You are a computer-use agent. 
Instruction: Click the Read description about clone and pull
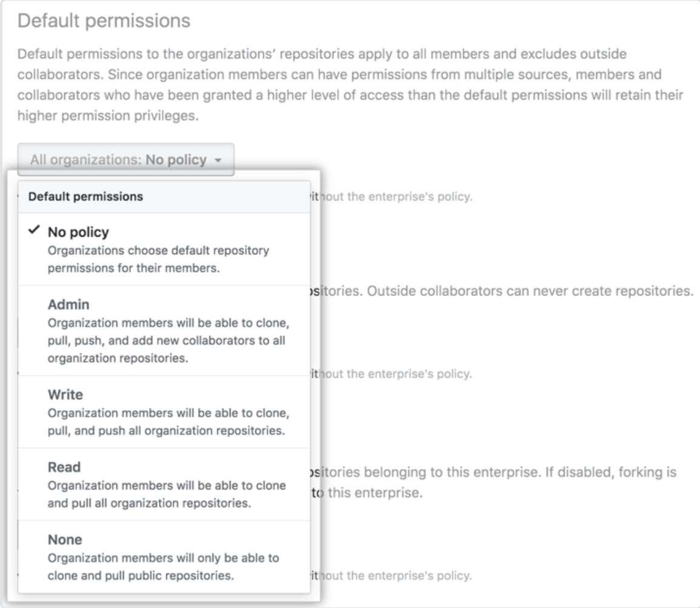click(x=167, y=494)
